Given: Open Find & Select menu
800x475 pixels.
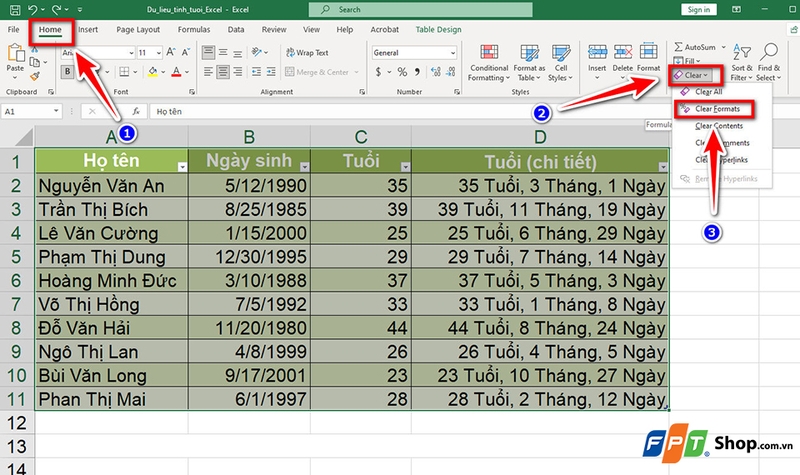Looking at the screenshot, I should click(768, 62).
